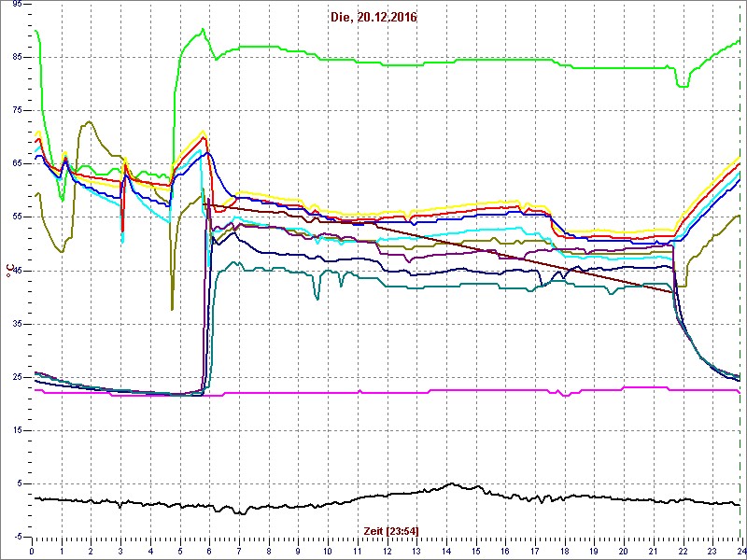
Task: Select the 95 value on the temperature axis
Action: click(15, 4)
